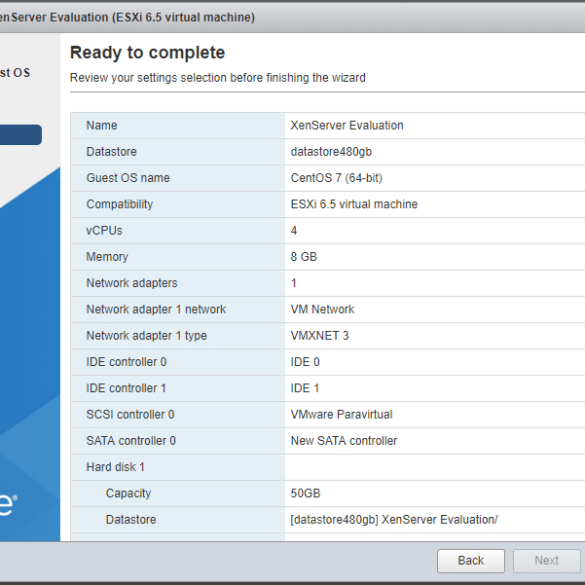Viewport: 585px width, 585px height.
Task: Click the 'Network adapters' row label
Action: (132, 283)
